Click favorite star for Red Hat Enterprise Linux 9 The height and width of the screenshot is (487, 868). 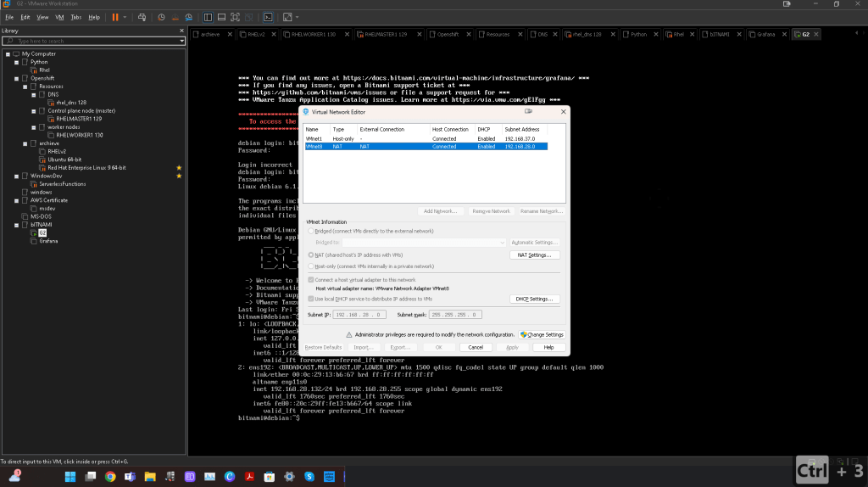click(179, 167)
